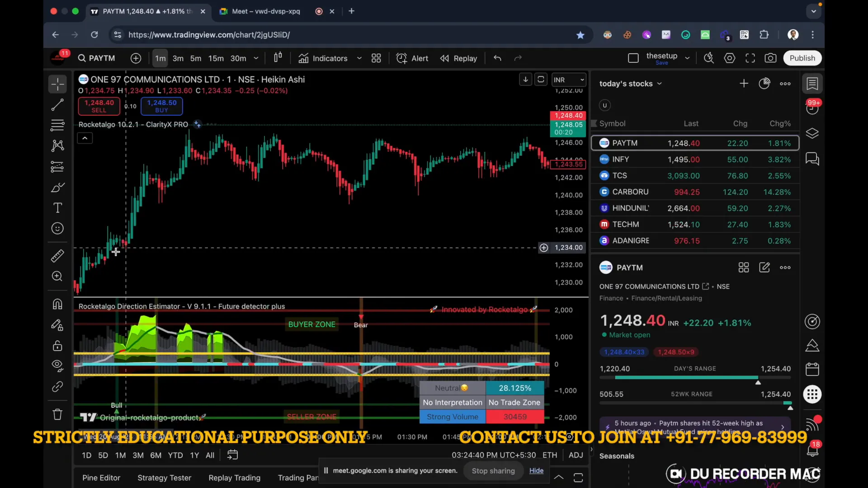
Task: Start bar Replay mode
Action: pos(459,58)
